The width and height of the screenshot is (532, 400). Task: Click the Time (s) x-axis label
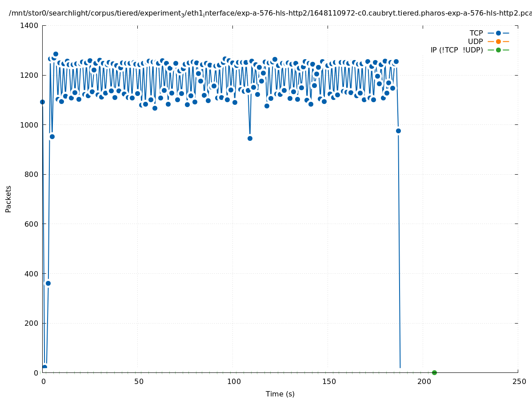click(280, 394)
